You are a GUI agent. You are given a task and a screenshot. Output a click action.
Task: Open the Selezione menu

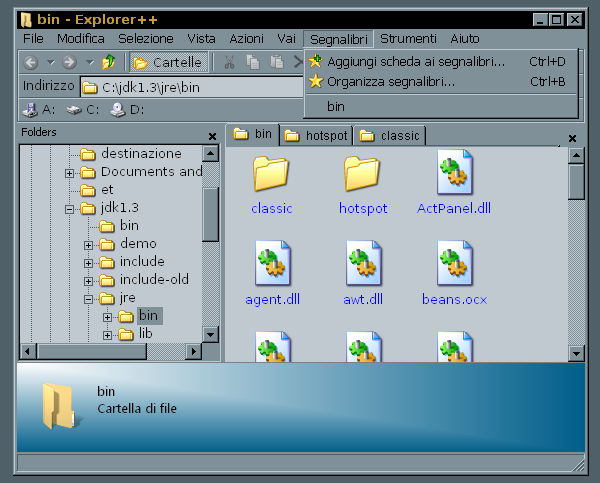coord(145,39)
